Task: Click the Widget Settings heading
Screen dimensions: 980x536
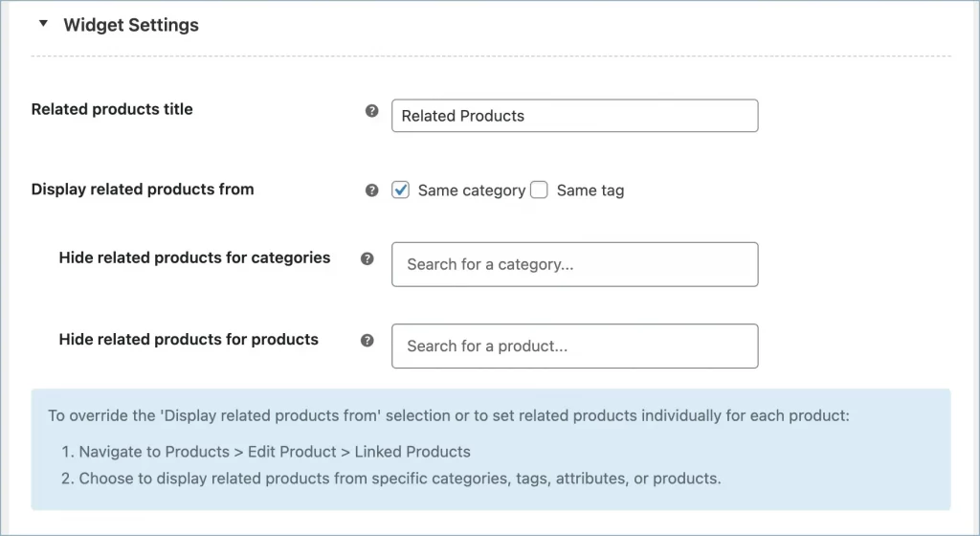Action: (131, 26)
